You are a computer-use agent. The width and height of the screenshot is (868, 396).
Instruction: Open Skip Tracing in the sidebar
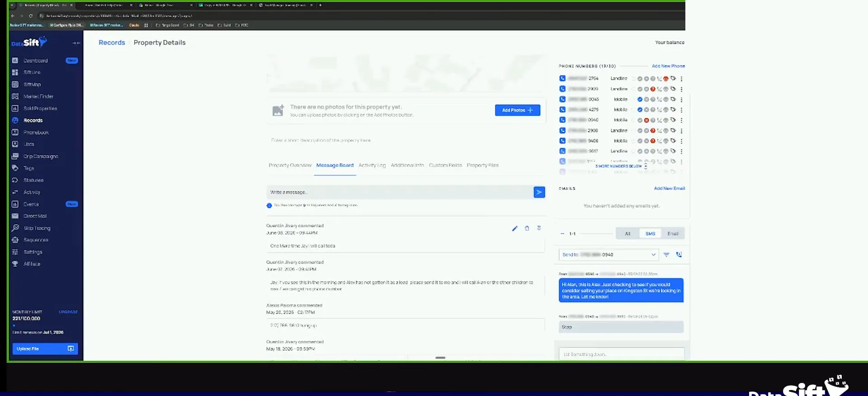37,228
